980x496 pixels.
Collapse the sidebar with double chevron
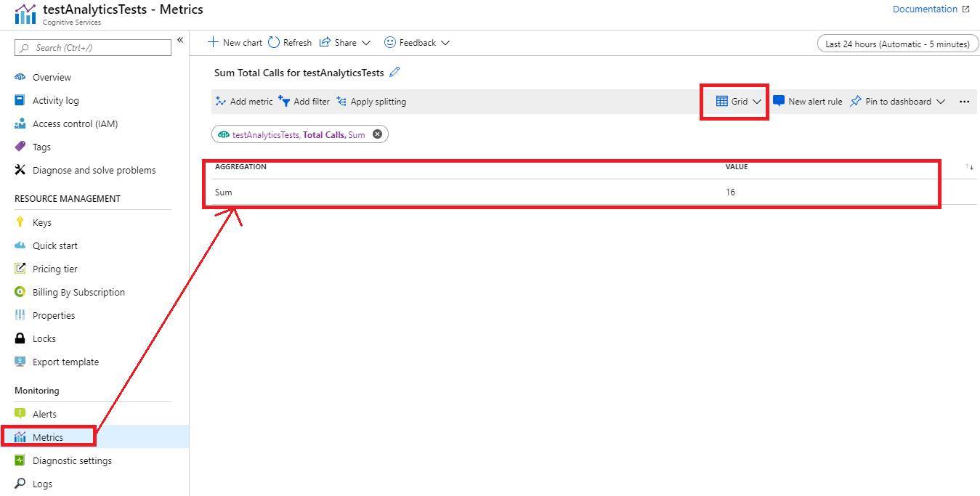(180, 40)
